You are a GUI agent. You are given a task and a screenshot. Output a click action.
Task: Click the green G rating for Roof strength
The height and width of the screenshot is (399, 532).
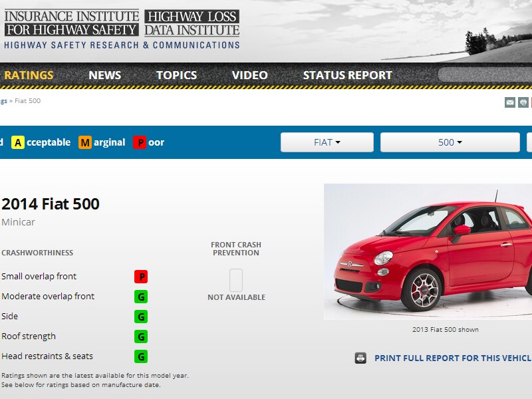(141, 336)
